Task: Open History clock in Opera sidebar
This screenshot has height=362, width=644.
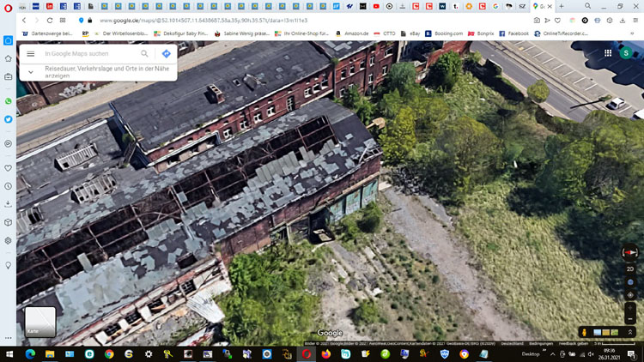Action: click(x=9, y=186)
